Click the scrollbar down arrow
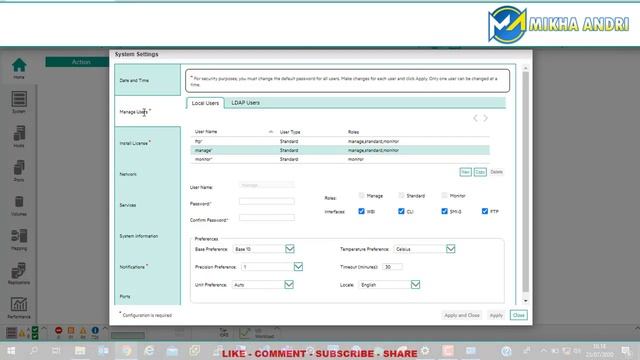The image size is (640, 360). pos(526,301)
